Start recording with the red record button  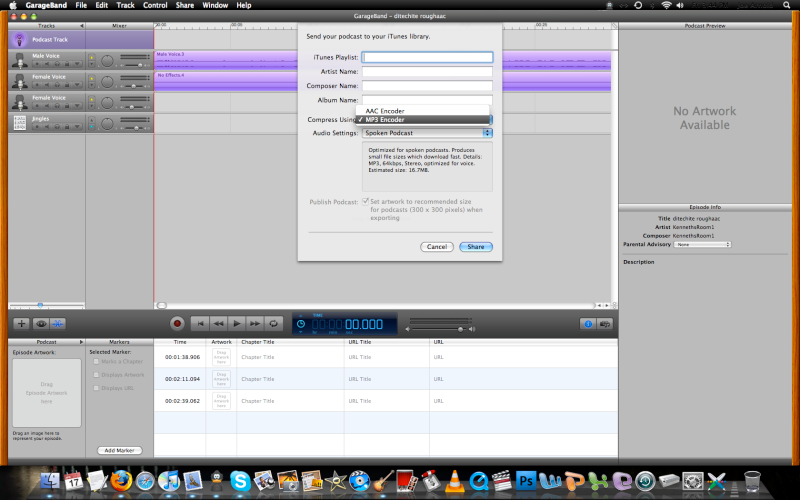point(177,323)
